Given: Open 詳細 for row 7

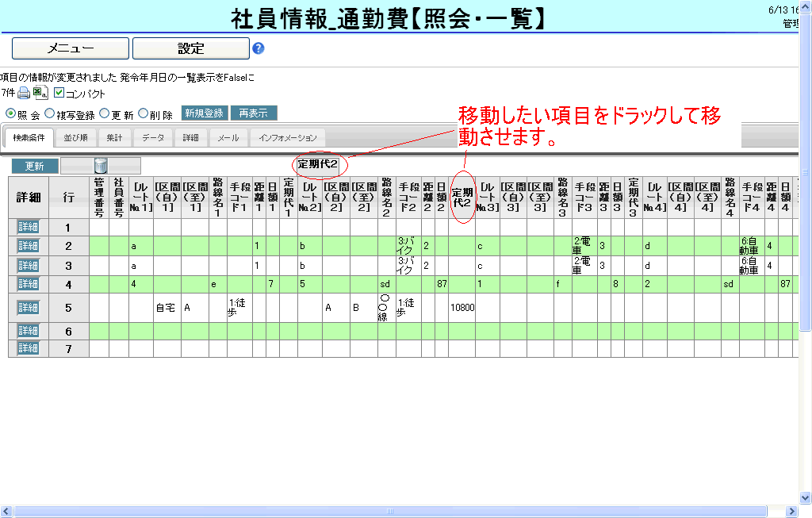Looking at the screenshot, I should click(x=28, y=348).
